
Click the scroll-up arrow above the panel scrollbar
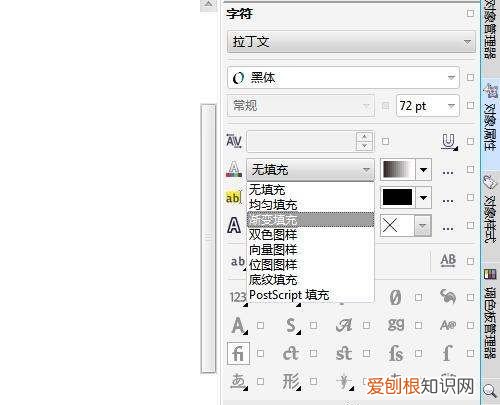(x=208, y=5)
